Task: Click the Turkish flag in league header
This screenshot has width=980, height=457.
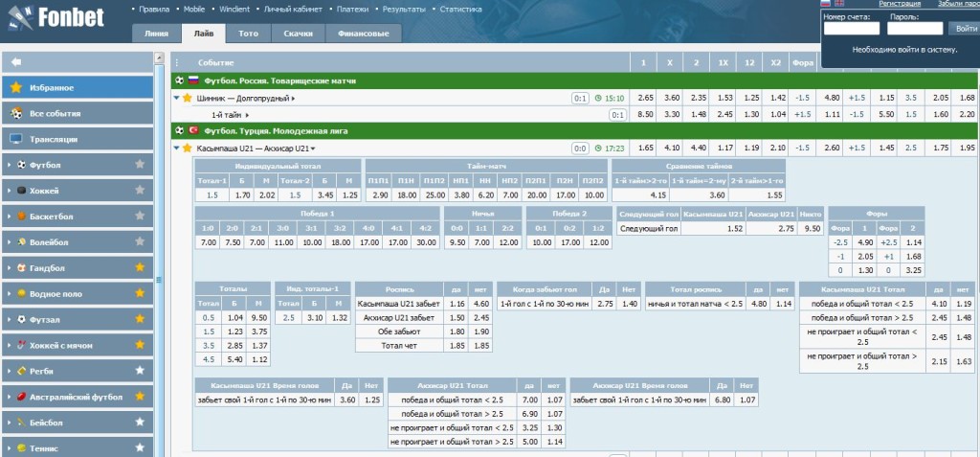Action: [193, 131]
